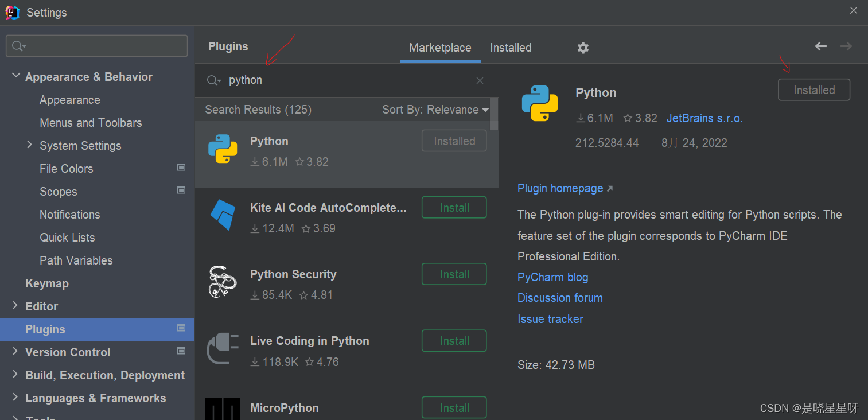Select the Python Security plugin icon
The width and height of the screenshot is (868, 420).
(223, 282)
